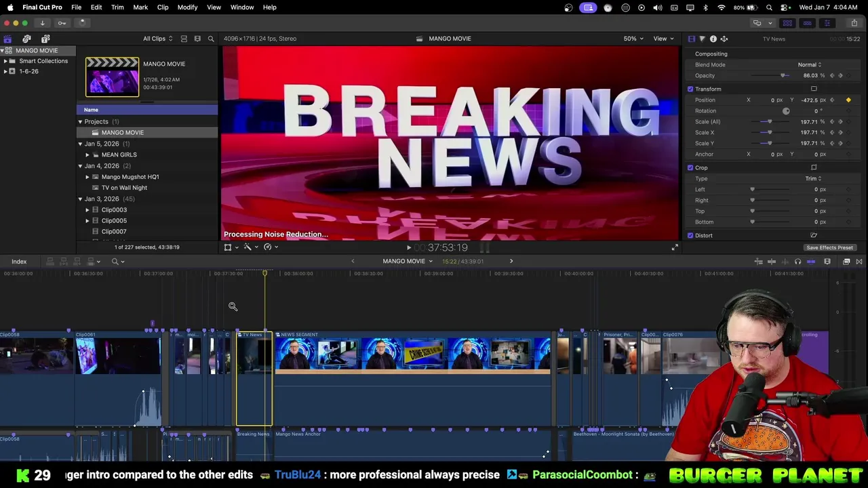Change Blend Mode Normal dropdown

tap(810, 65)
